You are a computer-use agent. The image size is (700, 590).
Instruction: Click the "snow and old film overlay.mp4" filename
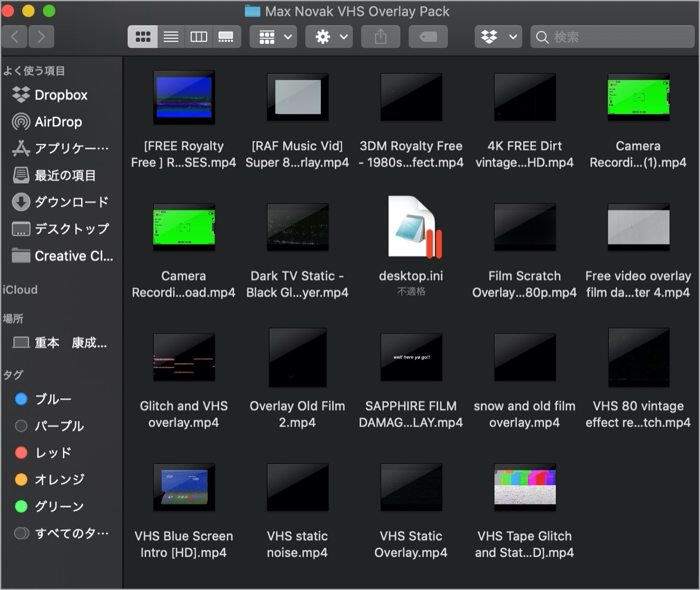[524, 414]
